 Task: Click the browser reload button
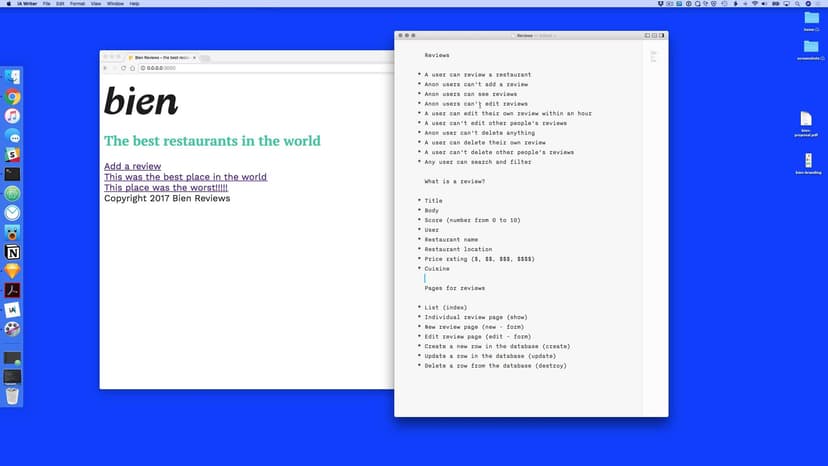[123, 68]
